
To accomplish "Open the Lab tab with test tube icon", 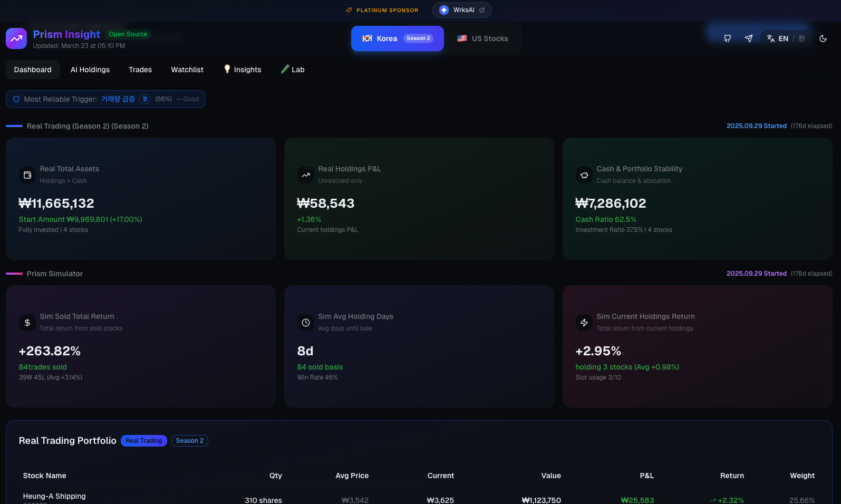I will pos(293,70).
